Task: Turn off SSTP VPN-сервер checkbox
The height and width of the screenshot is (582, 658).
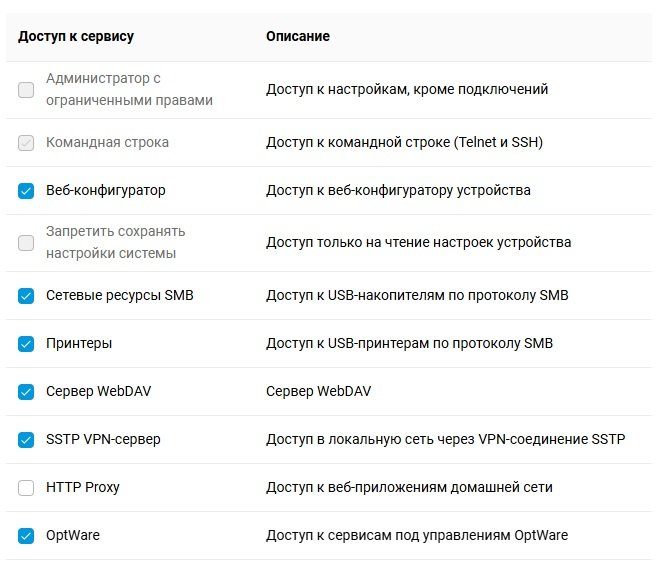Action: (x=26, y=440)
